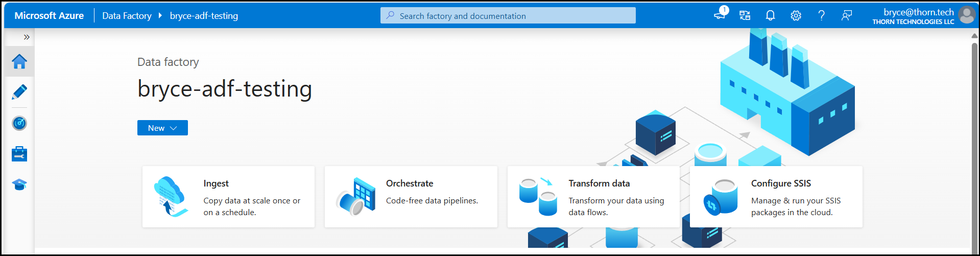The image size is (980, 256).
Task: Click the Configure SSIS database icon
Action: click(721, 197)
